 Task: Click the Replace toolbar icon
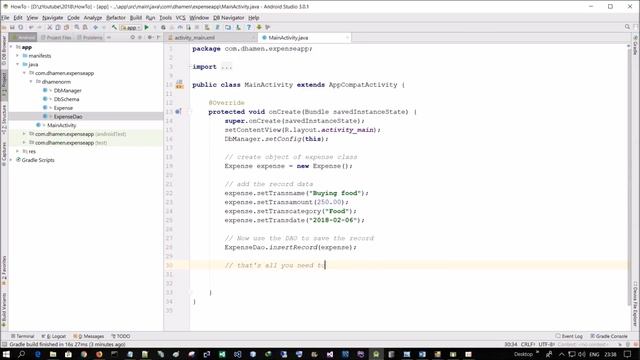pos(85,27)
